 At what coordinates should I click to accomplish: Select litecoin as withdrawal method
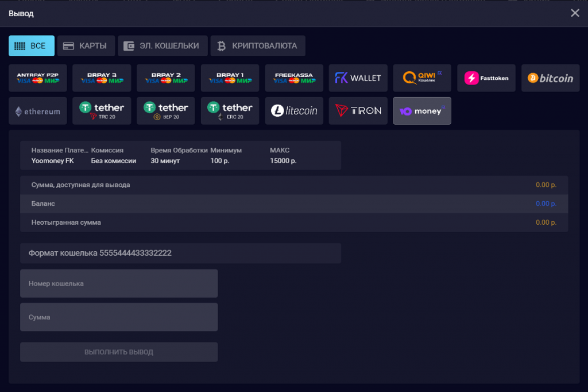tap(294, 111)
